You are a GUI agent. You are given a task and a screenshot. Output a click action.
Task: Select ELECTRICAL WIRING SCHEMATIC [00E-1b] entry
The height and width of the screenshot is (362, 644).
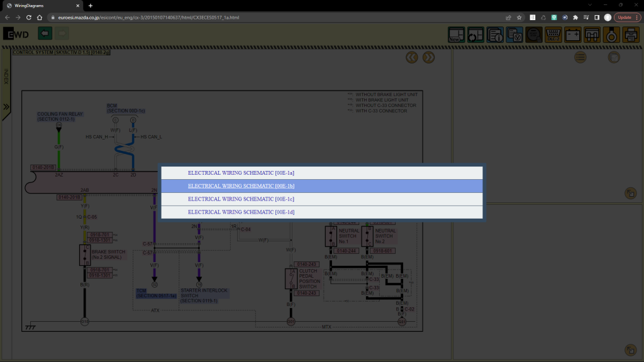pyautogui.click(x=241, y=186)
